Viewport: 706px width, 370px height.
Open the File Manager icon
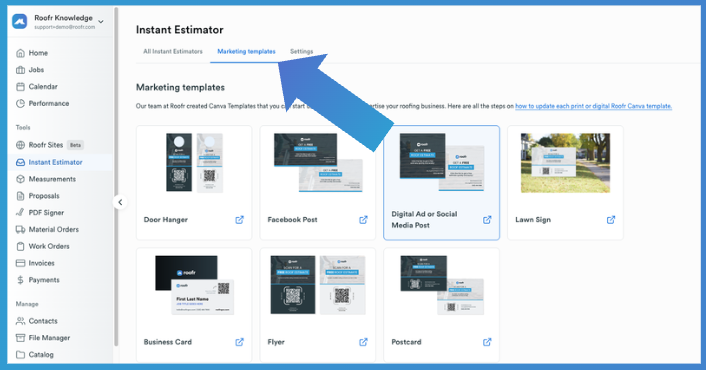pyautogui.click(x=20, y=338)
